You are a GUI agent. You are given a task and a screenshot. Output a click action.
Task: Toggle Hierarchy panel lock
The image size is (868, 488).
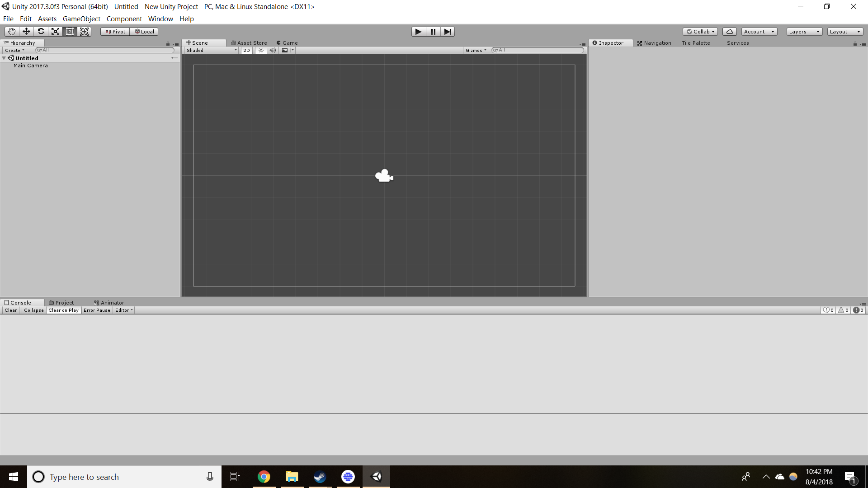pos(168,44)
